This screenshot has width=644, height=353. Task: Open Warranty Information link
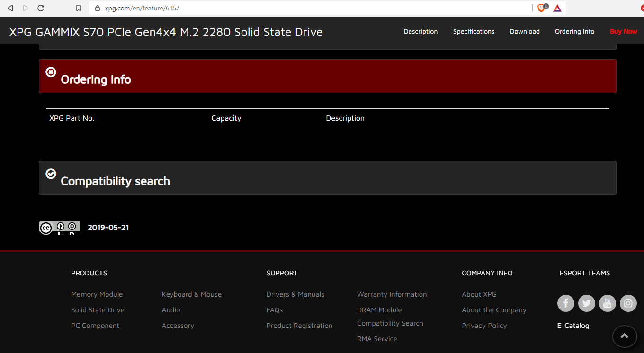click(x=392, y=294)
